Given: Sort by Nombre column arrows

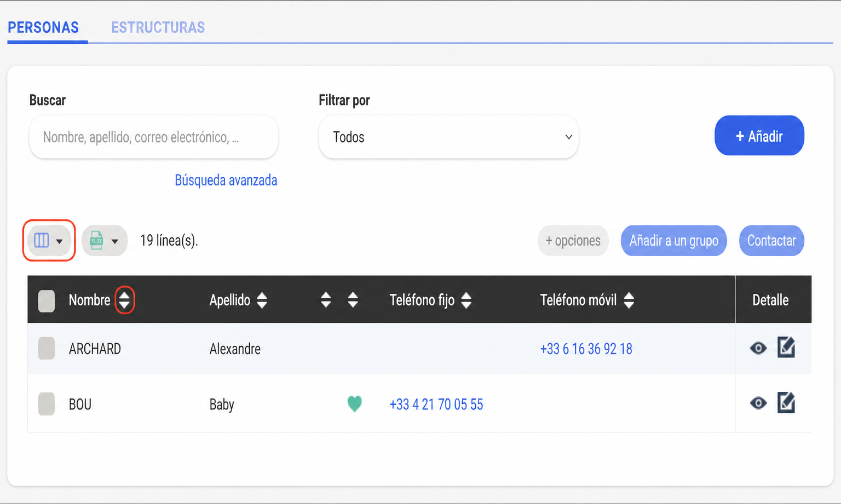Looking at the screenshot, I should (x=125, y=300).
